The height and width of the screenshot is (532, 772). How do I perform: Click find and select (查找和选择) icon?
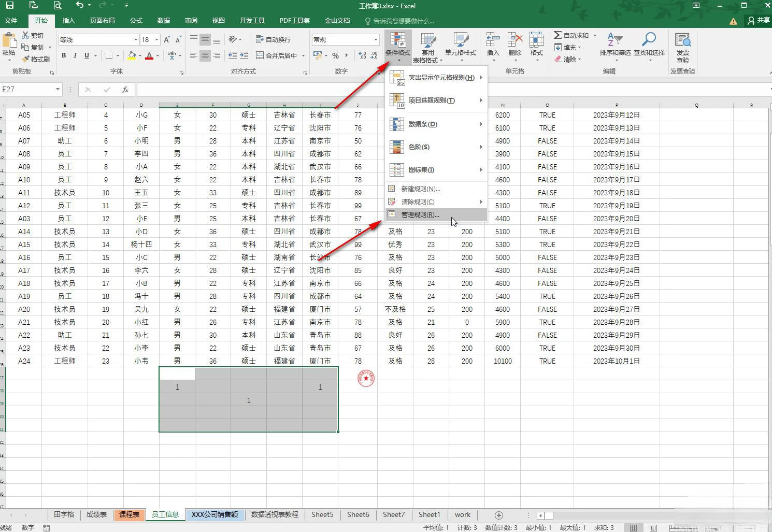point(649,40)
